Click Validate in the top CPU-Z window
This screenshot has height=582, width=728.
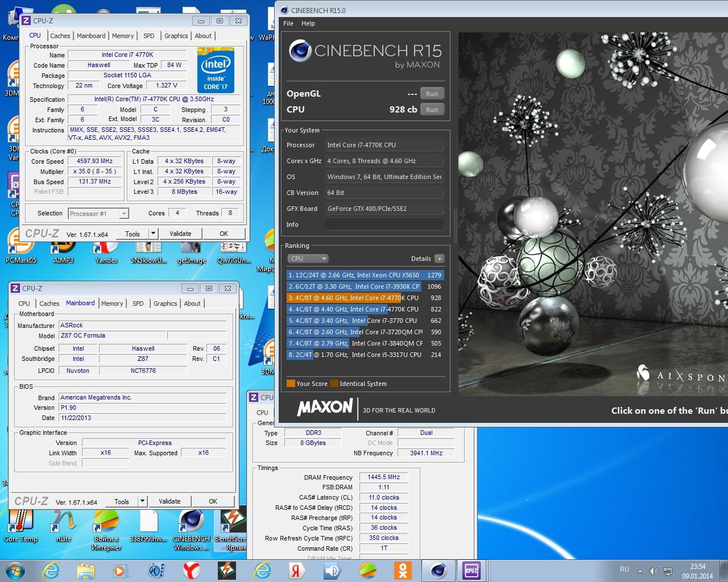[x=180, y=234]
